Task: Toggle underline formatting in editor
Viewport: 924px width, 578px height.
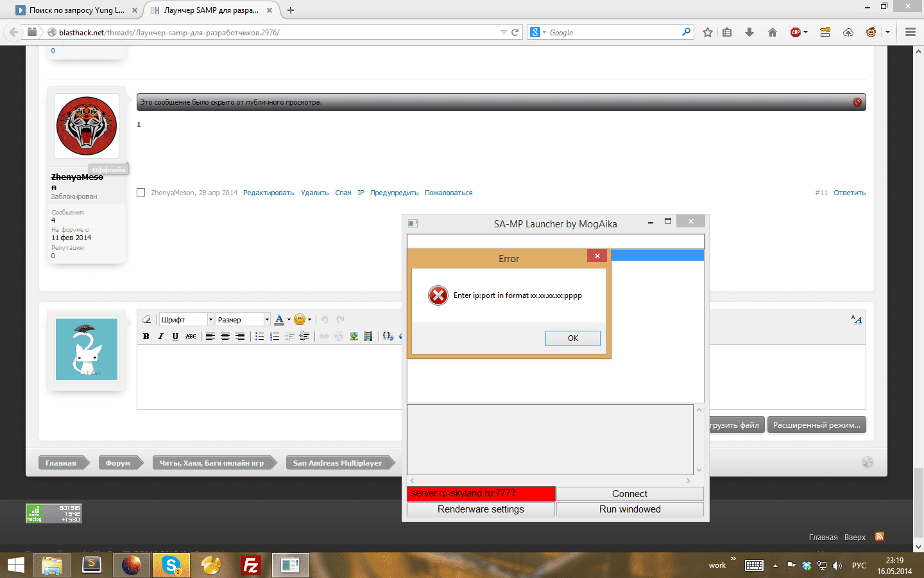Action: [x=175, y=337]
